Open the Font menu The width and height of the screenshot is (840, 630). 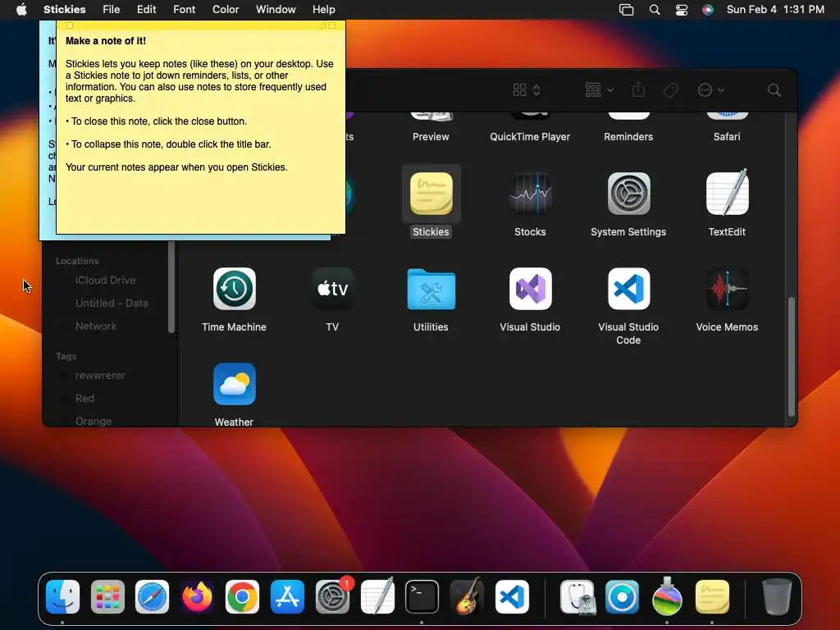coord(184,9)
